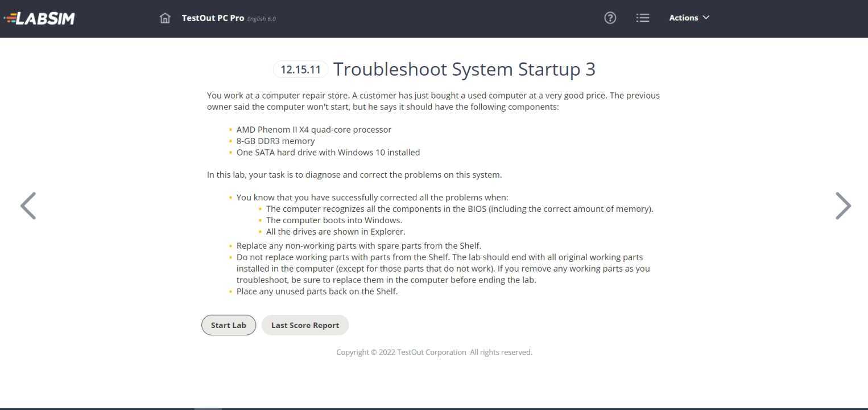Click the LabSim logo
The image size is (868, 410).
pos(39,18)
